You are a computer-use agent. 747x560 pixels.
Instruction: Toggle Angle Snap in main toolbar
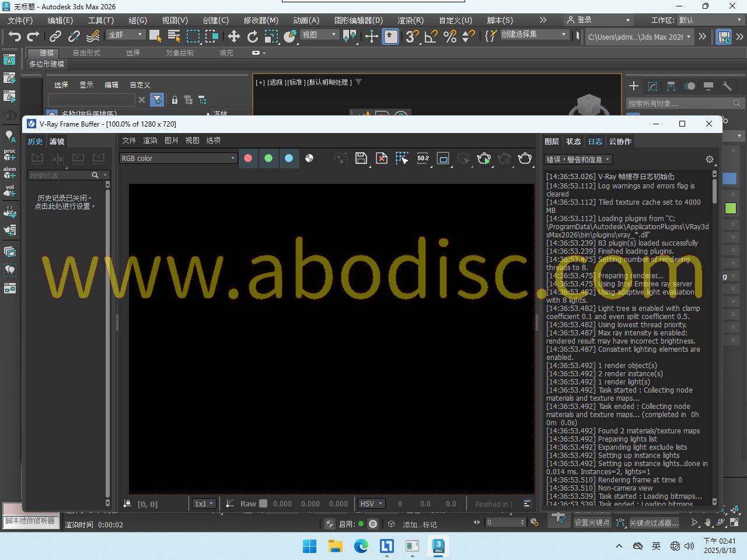pos(431,36)
